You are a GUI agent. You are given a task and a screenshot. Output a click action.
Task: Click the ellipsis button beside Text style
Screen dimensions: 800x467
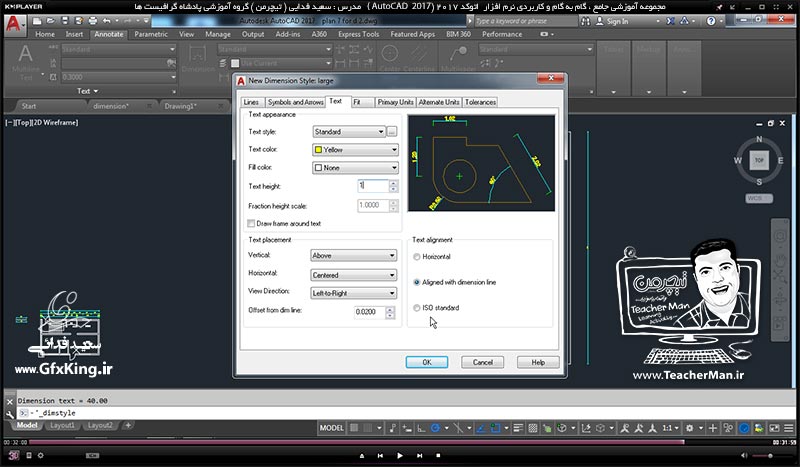click(x=392, y=132)
